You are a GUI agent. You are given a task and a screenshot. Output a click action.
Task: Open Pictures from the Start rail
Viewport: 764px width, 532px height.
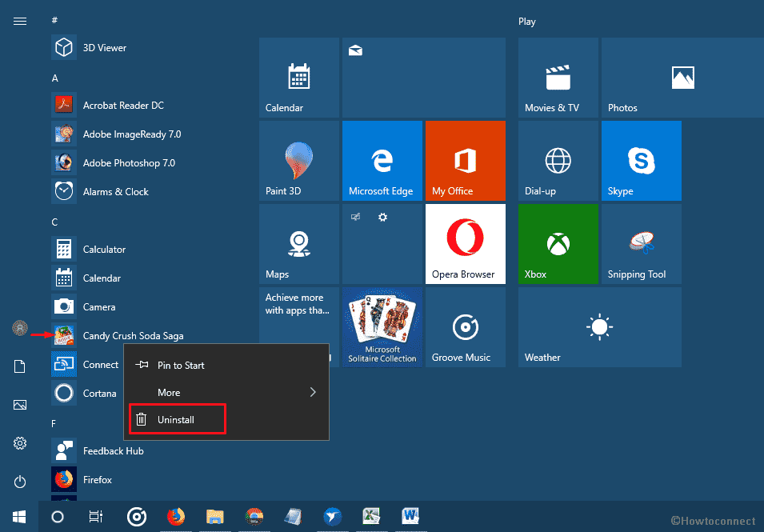click(x=20, y=405)
